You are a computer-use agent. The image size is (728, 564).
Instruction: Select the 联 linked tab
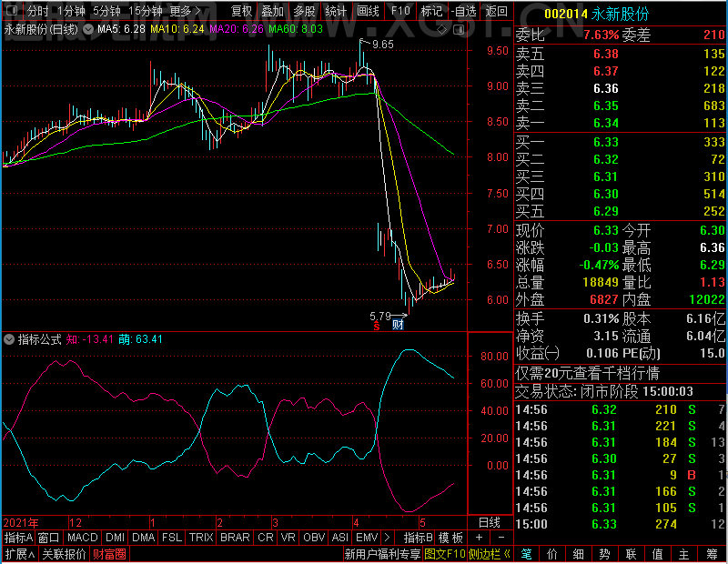(x=631, y=554)
